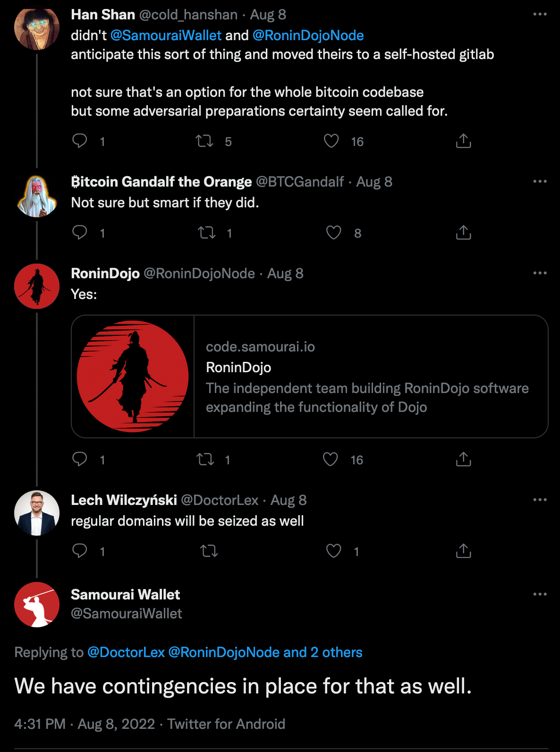Image resolution: width=560 pixels, height=752 pixels.
Task: Open more options on Samourai Wallet's tweet
Action: coord(540,594)
